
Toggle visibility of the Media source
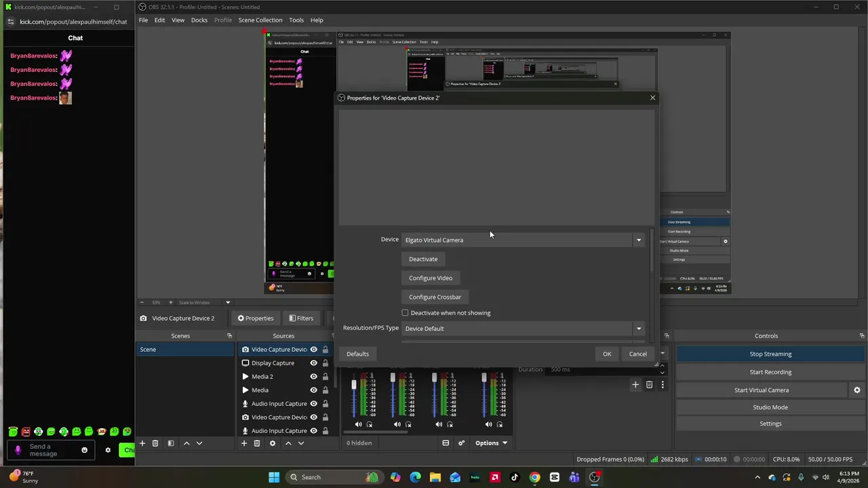tap(313, 390)
